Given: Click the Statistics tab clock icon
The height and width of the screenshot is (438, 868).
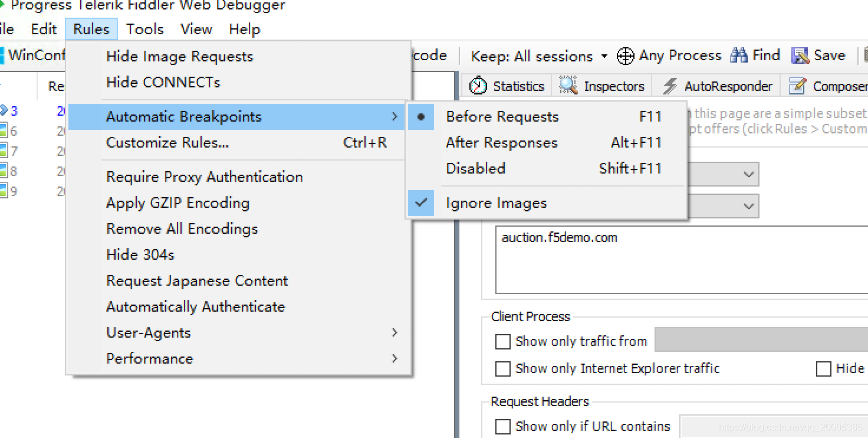Looking at the screenshot, I should 478,86.
